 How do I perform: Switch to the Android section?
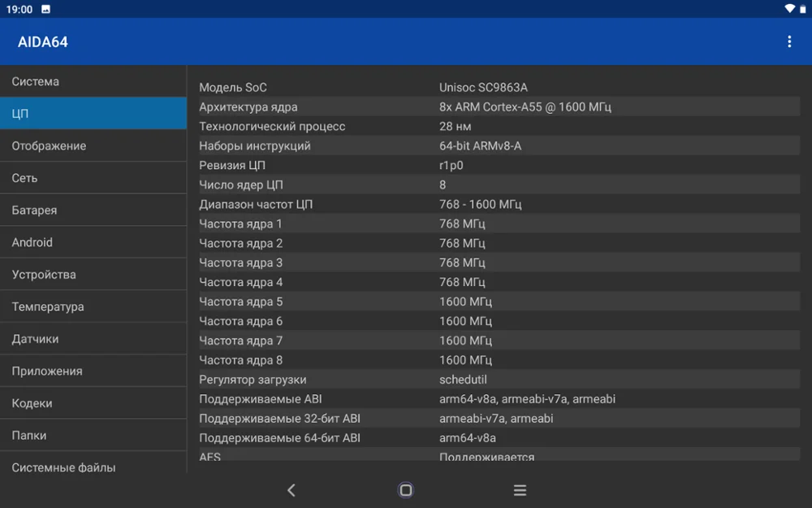click(93, 242)
